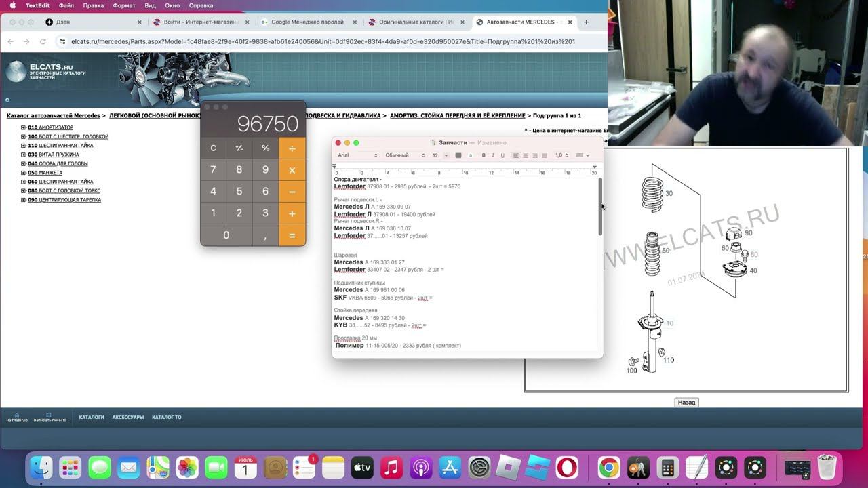The width and height of the screenshot is (868, 488).
Task: Expand the 050 МАНЖЕТА tree node
Action: tap(23, 173)
